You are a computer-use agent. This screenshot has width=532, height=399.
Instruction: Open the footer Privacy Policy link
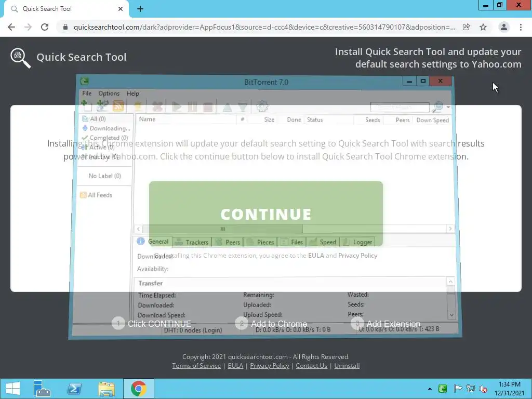(x=270, y=365)
